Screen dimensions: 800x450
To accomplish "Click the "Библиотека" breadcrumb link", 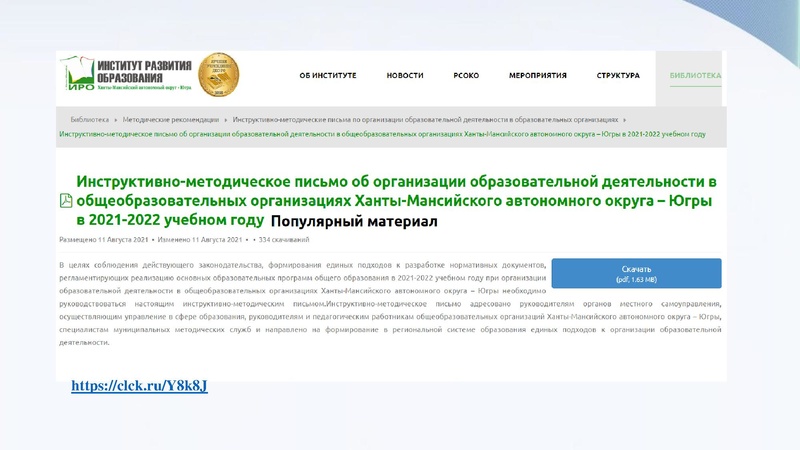I will point(90,119).
